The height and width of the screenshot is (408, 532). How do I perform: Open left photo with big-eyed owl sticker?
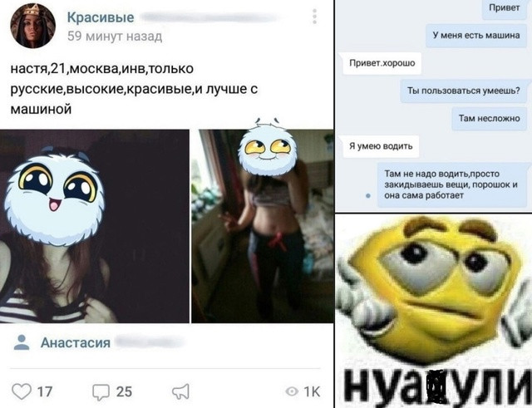(x=94, y=226)
